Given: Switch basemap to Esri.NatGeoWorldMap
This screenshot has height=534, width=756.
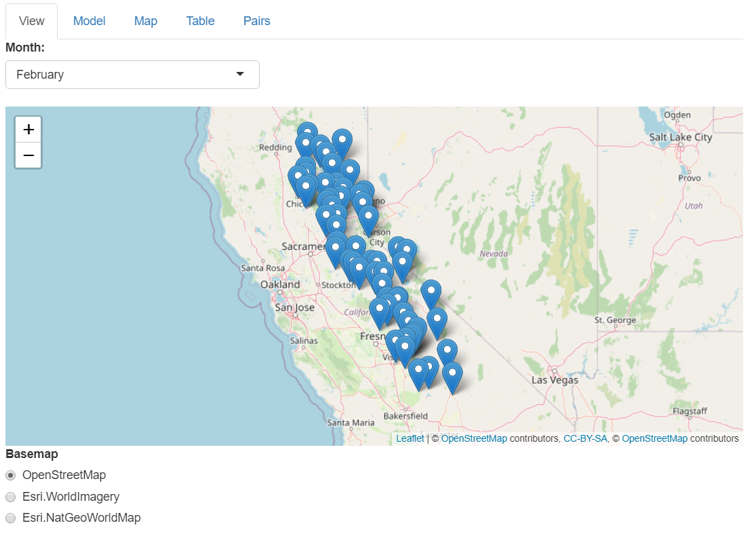Looking at the screenshot, I should (10, 518).
